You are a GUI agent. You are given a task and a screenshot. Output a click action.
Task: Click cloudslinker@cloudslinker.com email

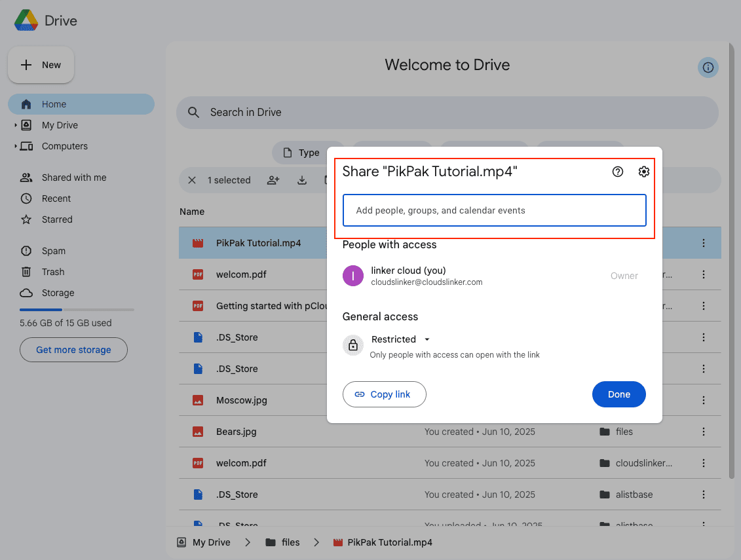pyautogui.click(x=427, y=282)
